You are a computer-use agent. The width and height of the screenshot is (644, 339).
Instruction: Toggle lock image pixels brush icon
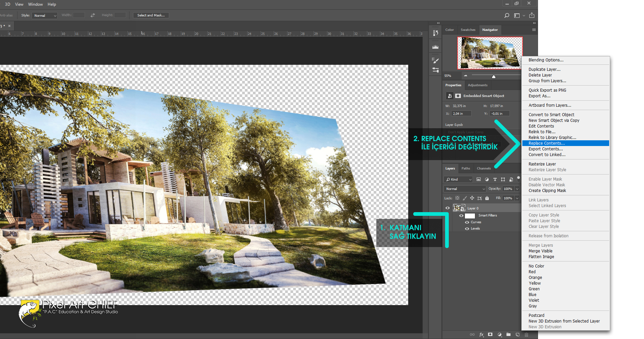(465, 198)
